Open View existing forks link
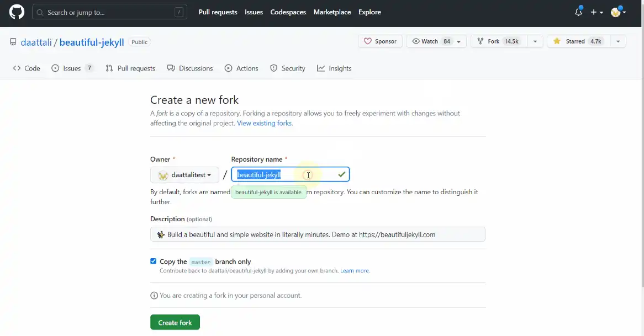The image size is (644, 336). coord(265,124)
